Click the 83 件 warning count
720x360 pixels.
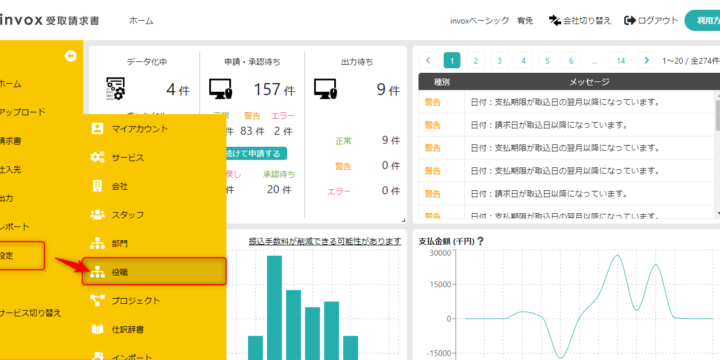252,131
